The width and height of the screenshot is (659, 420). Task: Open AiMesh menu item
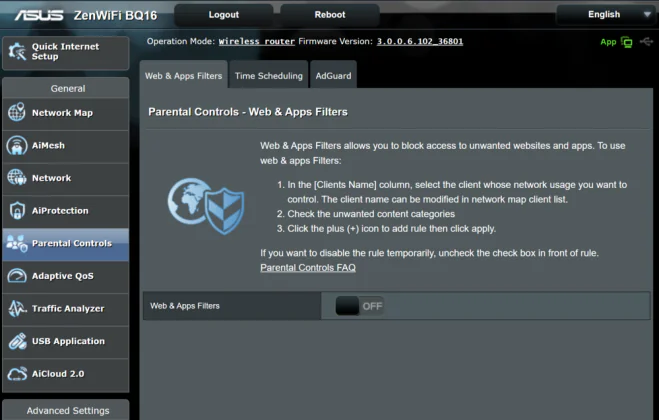tap(66, 145)
